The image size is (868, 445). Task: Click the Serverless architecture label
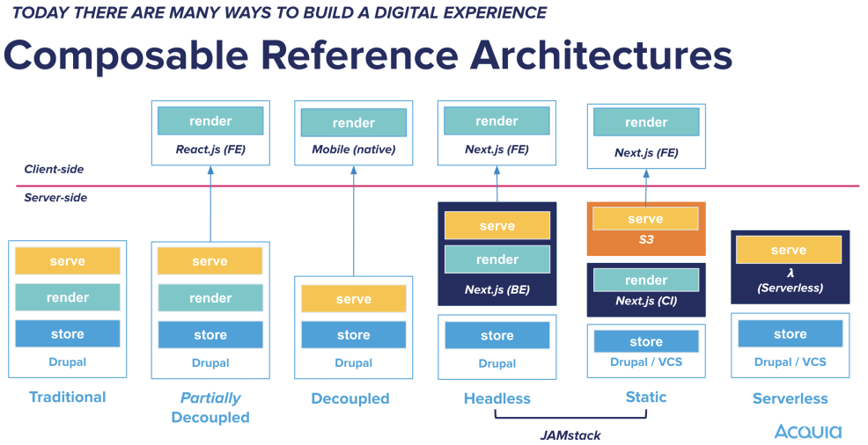(x=790, y=398)
